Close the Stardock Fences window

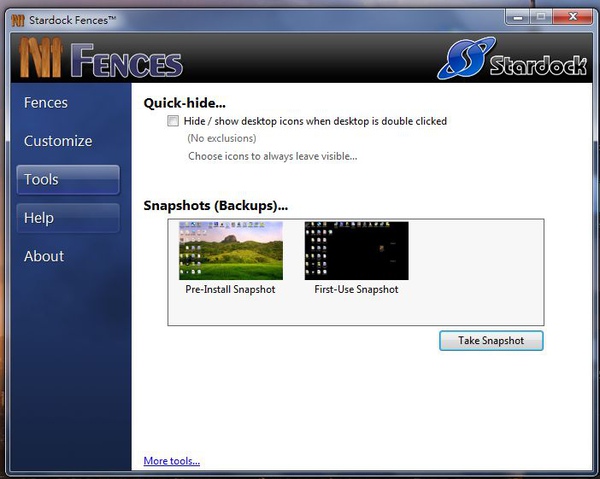click(x=573, y=17)
